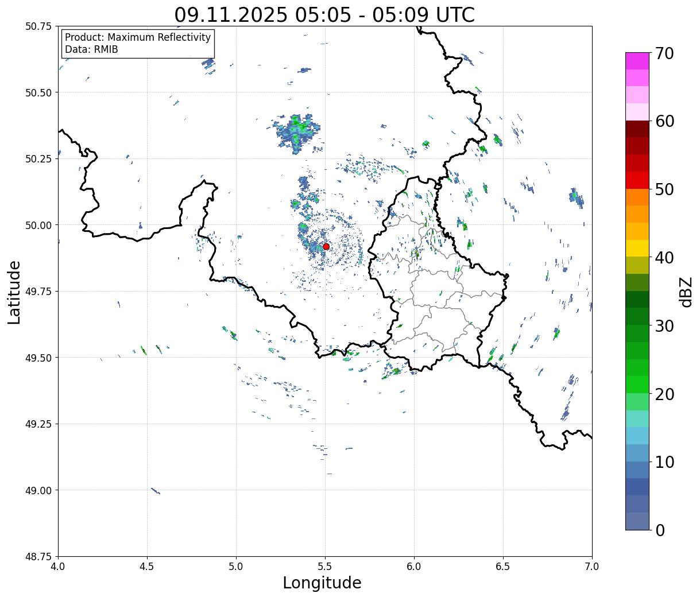Click the longitude tick label 5.0
This screenshot has height=597, width=700.
click(x=236, y=567)
